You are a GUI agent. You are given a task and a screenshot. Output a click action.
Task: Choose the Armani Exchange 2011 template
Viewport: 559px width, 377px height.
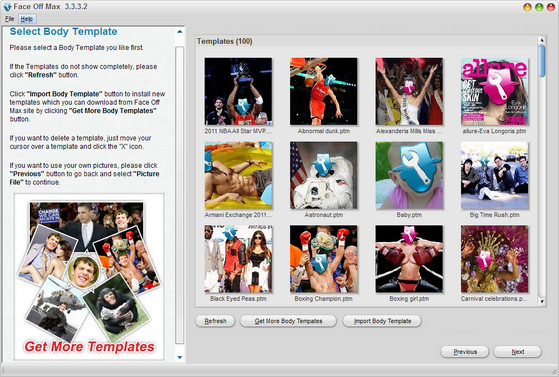(x=238, y=175)
